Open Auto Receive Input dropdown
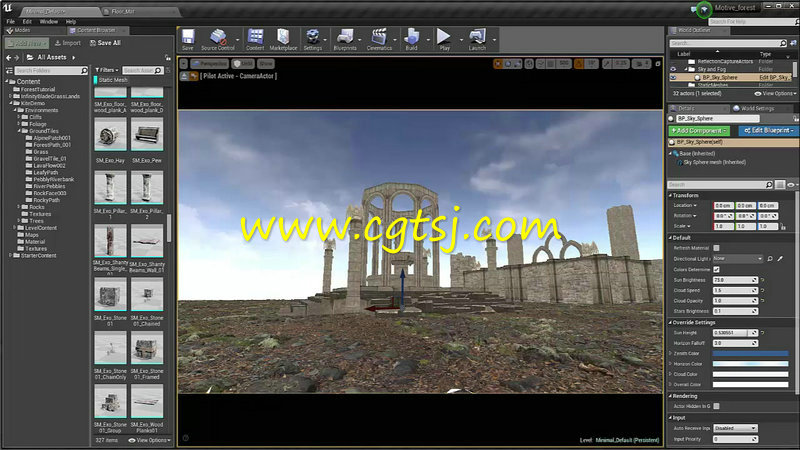This screenshot has height=450, width=800. coord(735,428)
